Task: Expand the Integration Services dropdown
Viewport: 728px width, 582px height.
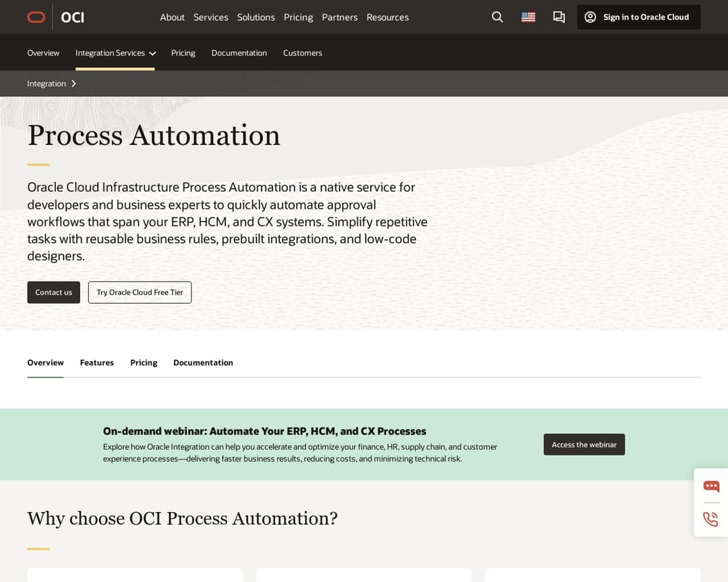Action: point(115,53)
